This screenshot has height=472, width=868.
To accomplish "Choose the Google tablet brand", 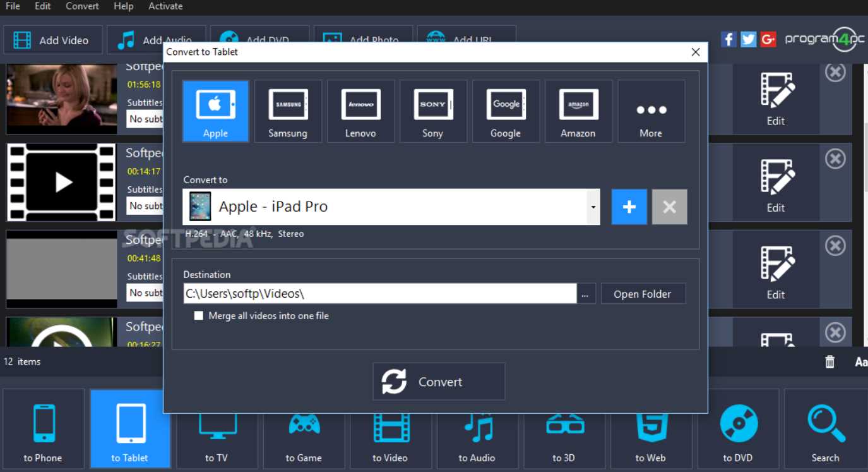I will 506,111.
